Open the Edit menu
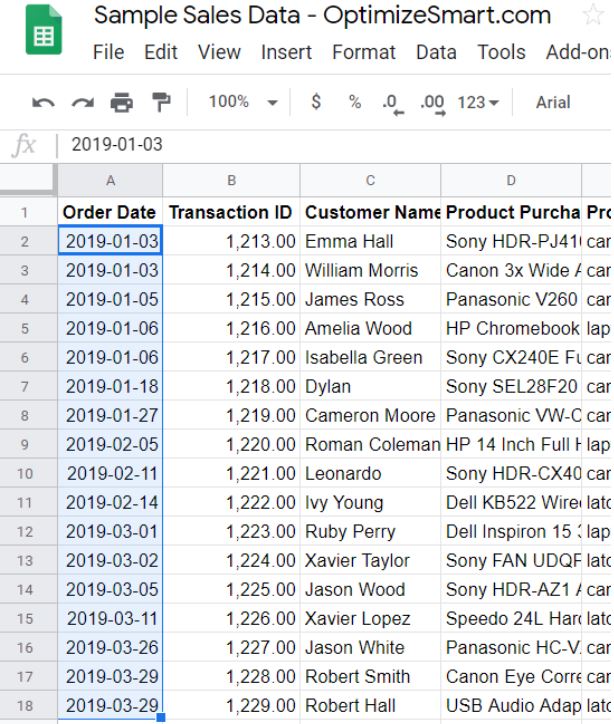Image resolution: width=614 pixels, height=724 pixels. pos(161,52)
